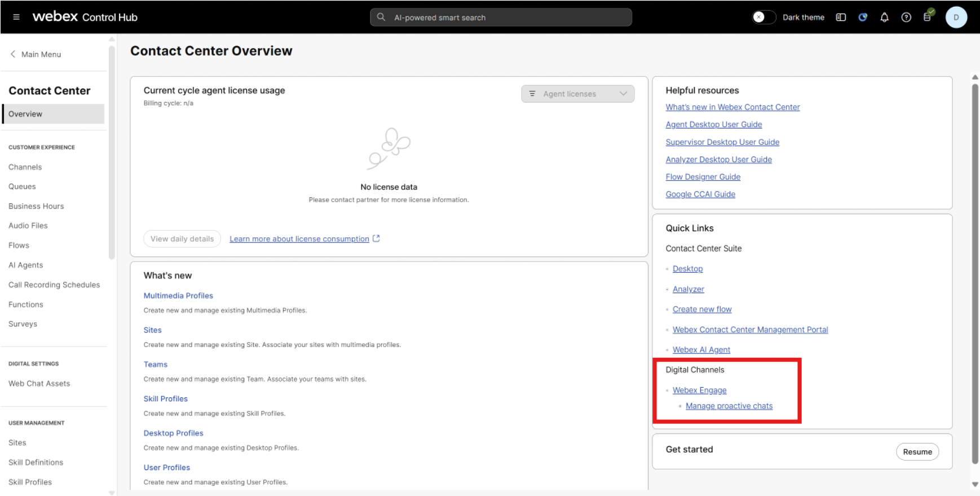Open User Profiles link in What's new

coord(166,467)
